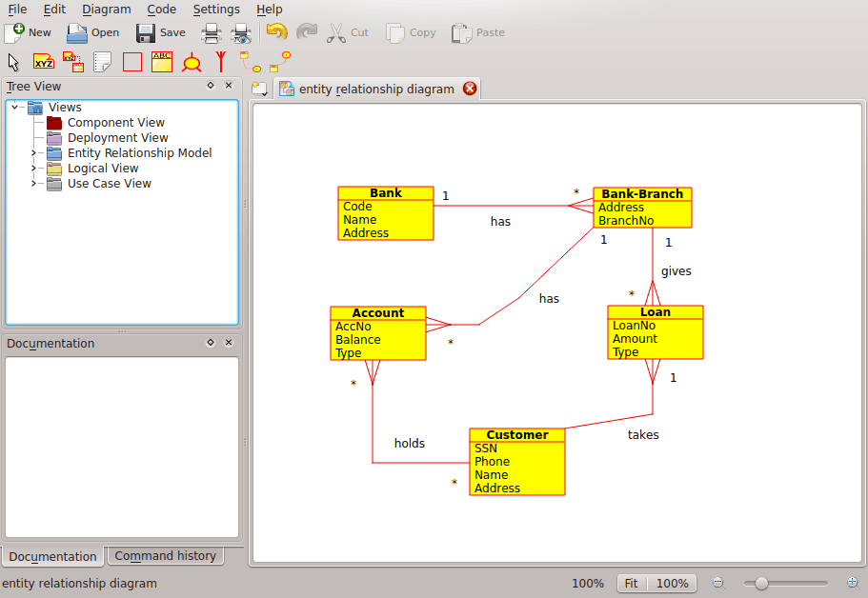This screenshot has height=598, width=868.
Task: Choose the ABC Entity tool
Action: pyautogui.click(x=162, y=62)
